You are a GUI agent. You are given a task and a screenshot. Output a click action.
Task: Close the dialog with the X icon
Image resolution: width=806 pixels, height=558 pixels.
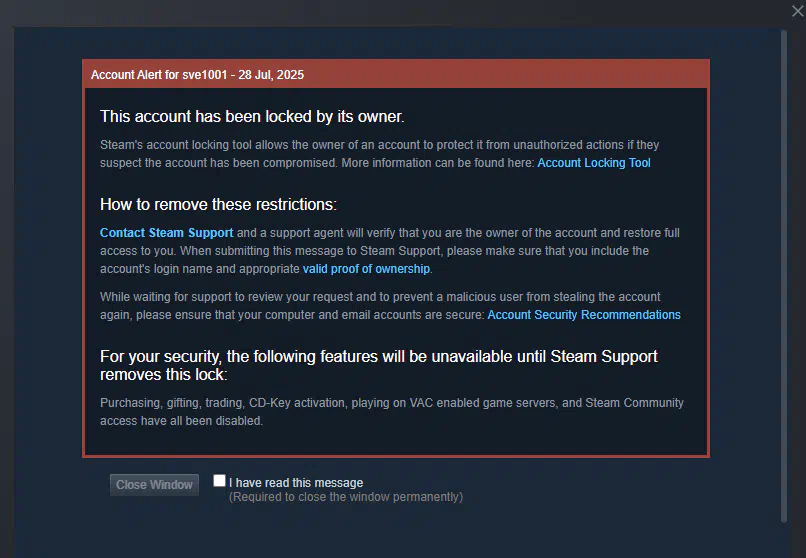[x=797, y=11]
